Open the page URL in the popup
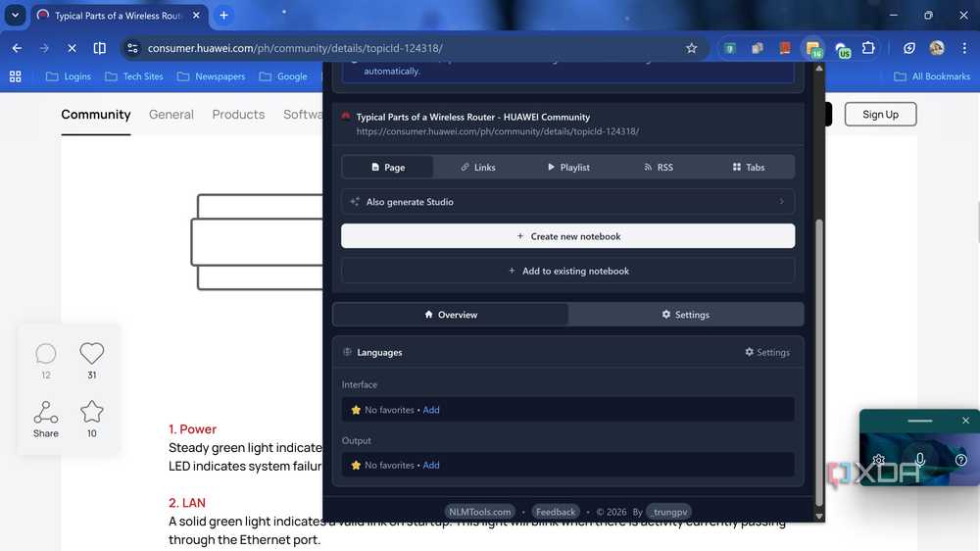980x551 pixels. point(498,131)
